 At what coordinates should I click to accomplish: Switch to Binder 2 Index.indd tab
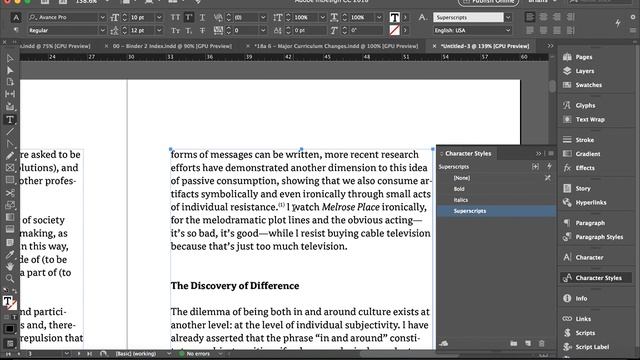(x=172, y=46)
